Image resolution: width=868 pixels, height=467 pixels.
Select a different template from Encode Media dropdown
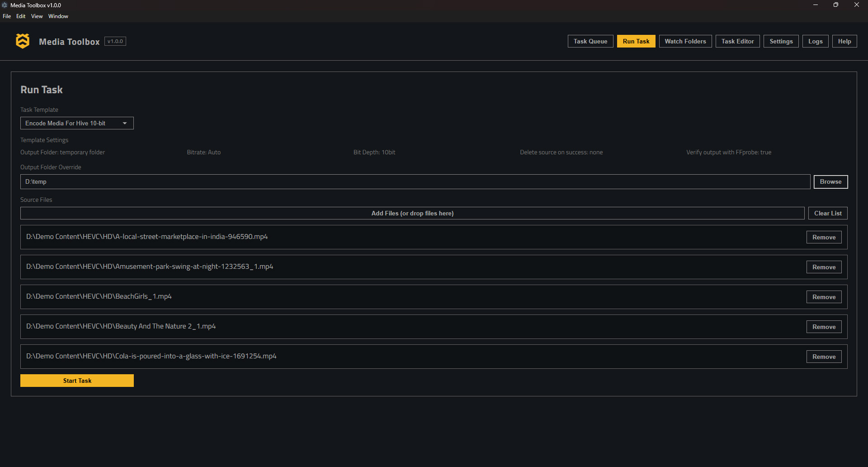click(76, 123)
